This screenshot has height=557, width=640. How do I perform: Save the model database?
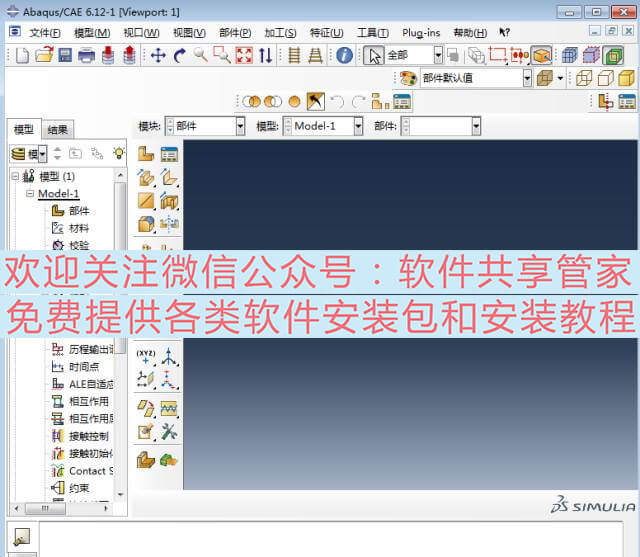pyautogui.click(x=65, y=55)
